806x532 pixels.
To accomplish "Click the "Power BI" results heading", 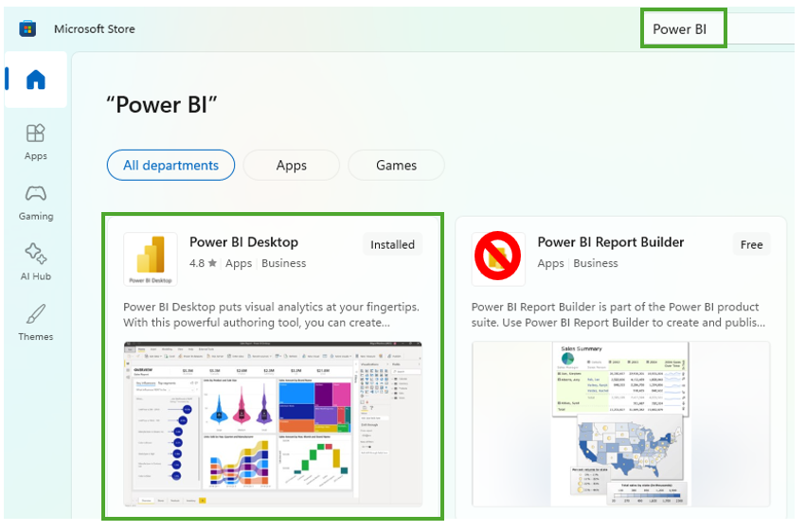I will 162,105.
